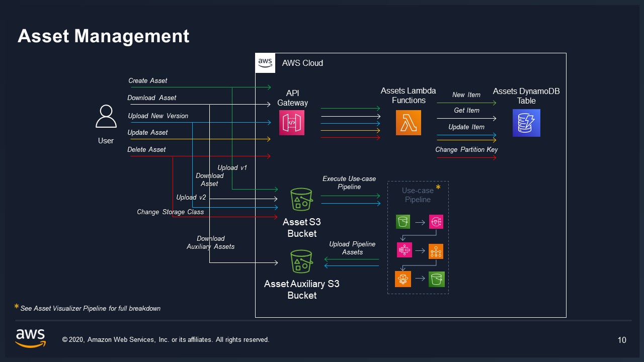644x362 pixels.
Task: Click the Amazon Web Services copyright notice
Action: (x=166, y=340)
